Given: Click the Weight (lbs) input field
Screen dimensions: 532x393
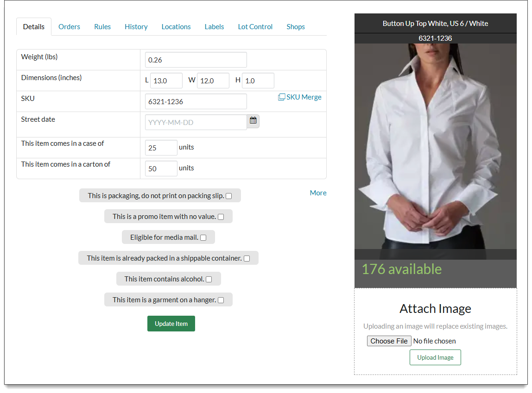Looking at the screenshot, I should click(196, 60).
